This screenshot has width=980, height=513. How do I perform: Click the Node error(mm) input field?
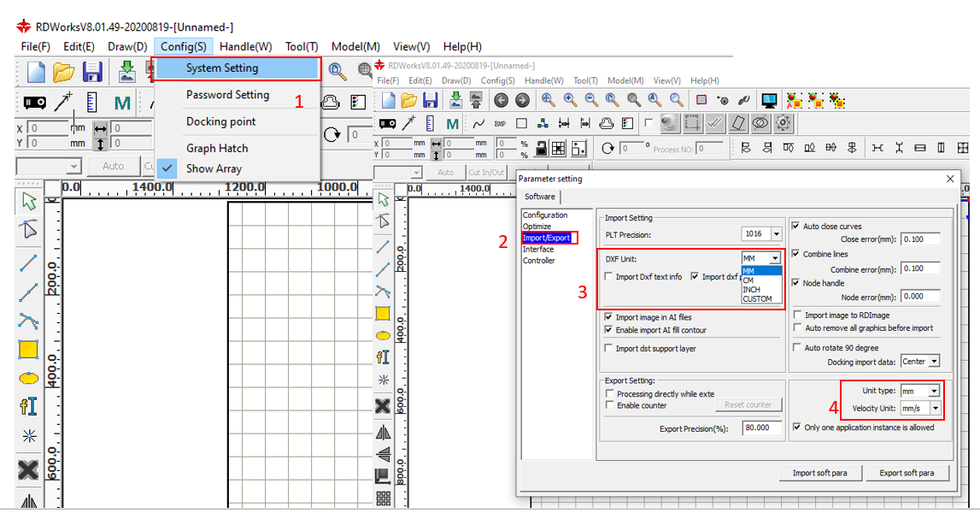point(920,297)
